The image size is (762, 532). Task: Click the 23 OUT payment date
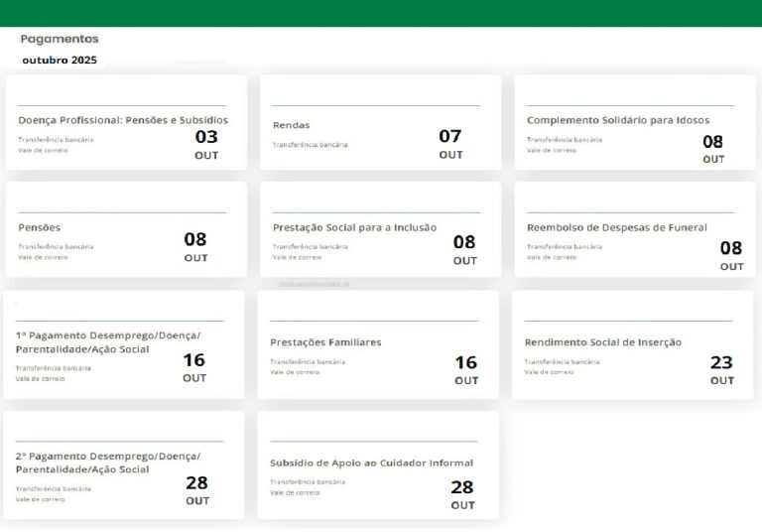pyautogui.click(x=721, y=369)
